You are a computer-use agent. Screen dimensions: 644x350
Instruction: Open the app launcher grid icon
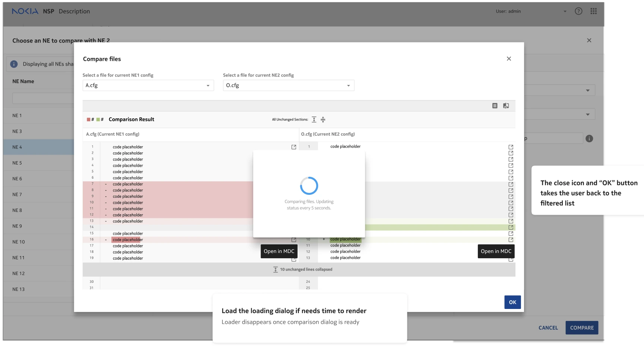point(594,11)
